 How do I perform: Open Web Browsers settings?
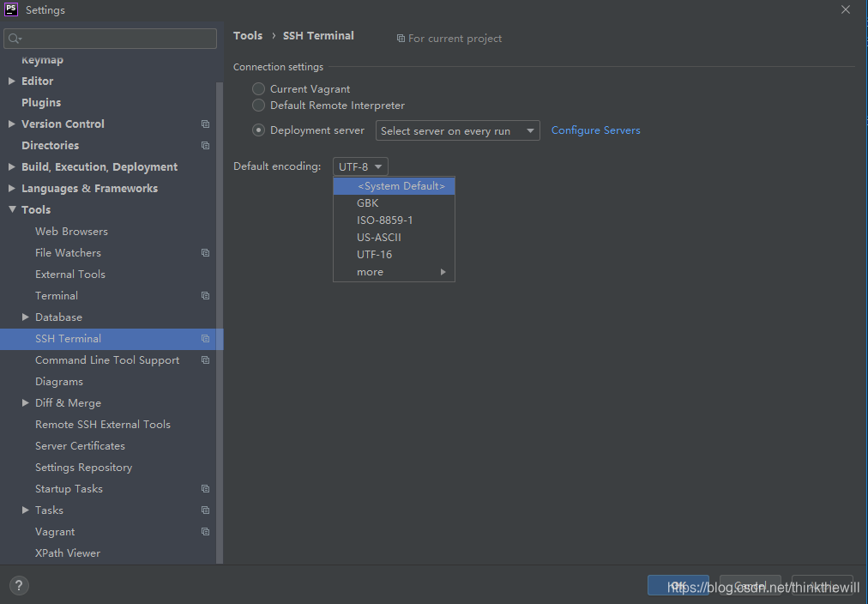click(71, 232)
